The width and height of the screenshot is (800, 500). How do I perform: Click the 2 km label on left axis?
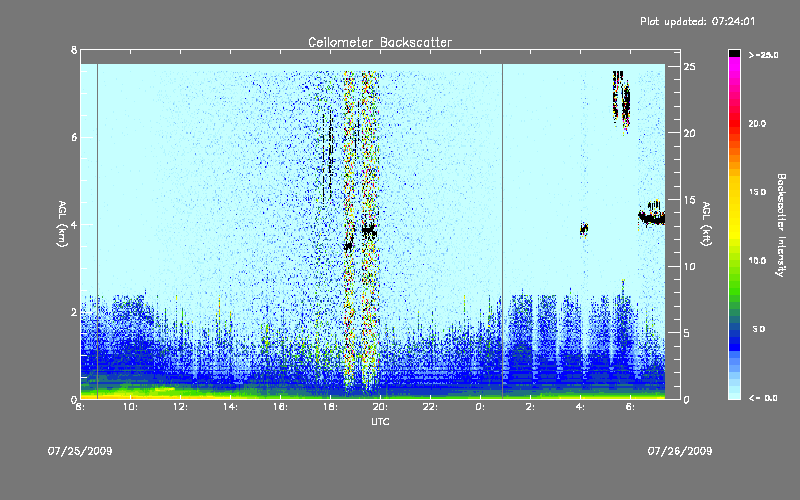74,312
